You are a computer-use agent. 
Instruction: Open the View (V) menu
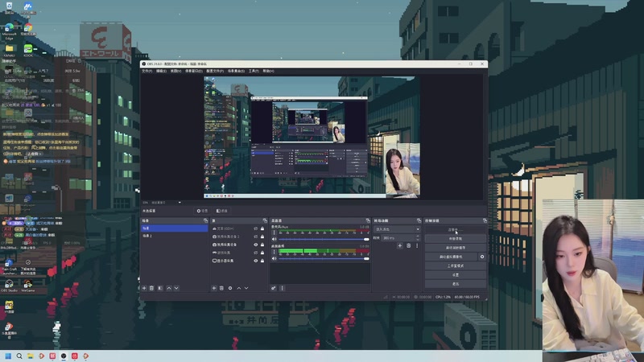click(x=175, y=71)
